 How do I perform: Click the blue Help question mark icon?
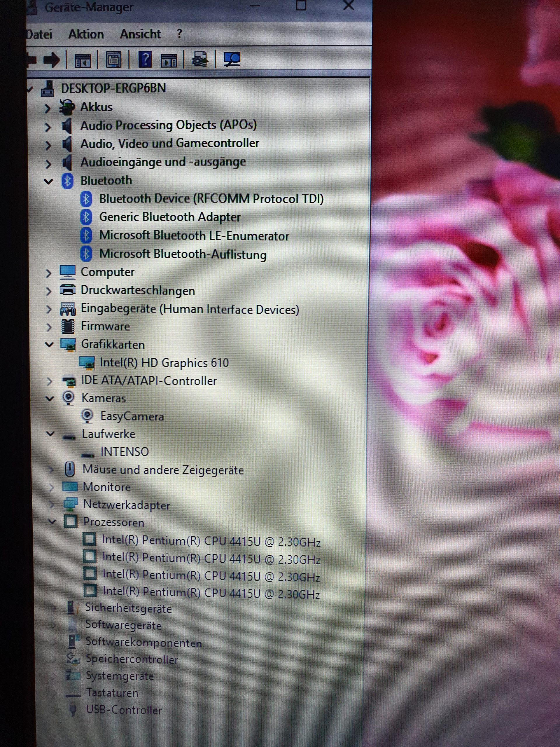pyautogui.click(x=145, y=60)
